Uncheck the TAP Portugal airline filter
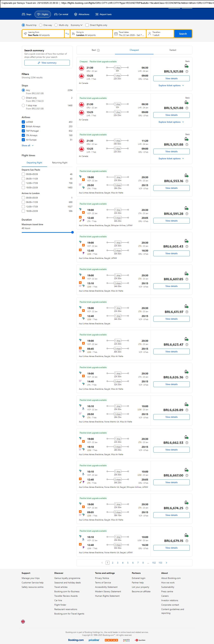Viewport: 214px width, 644px height. pos(23,131)
